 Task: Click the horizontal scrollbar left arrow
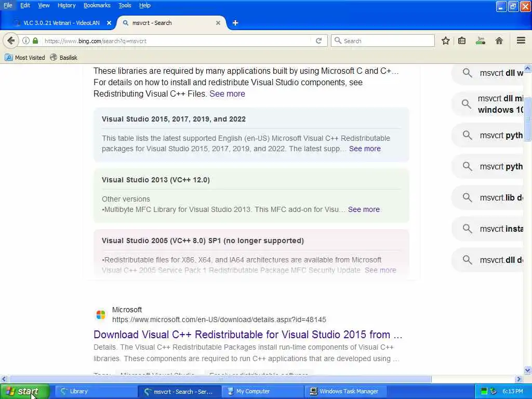pyautogui.click(x=4, y=379)
